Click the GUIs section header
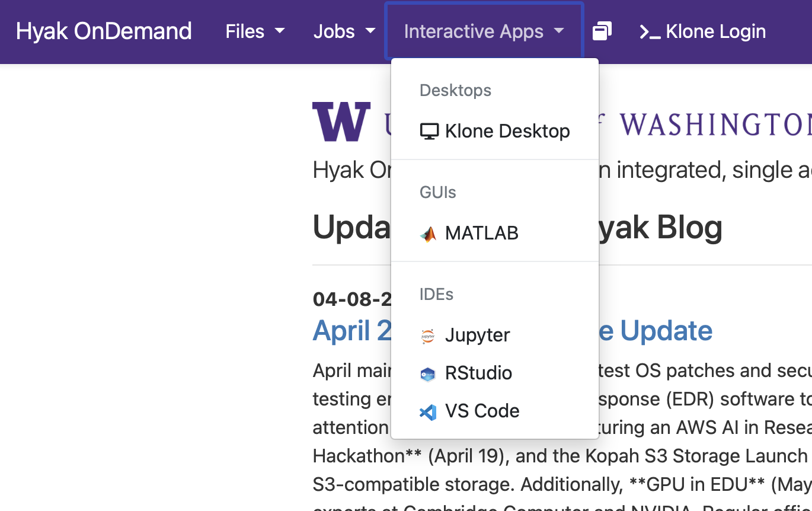The width and height of the screenshot is (812, 511). (x=438, y=192)
